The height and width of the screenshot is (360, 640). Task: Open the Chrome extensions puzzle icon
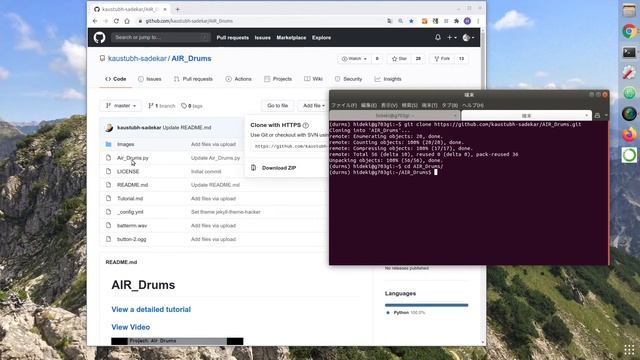tap(457, 21)
